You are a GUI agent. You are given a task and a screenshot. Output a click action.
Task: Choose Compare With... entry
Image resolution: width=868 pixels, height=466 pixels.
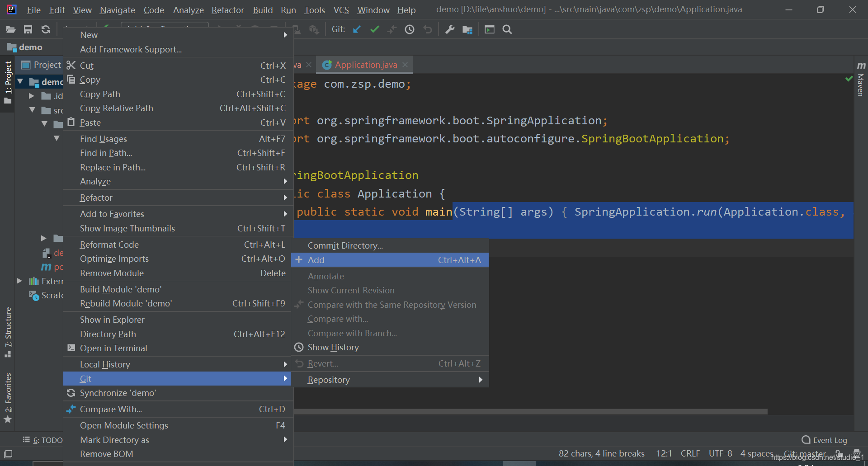click(178, 409)
